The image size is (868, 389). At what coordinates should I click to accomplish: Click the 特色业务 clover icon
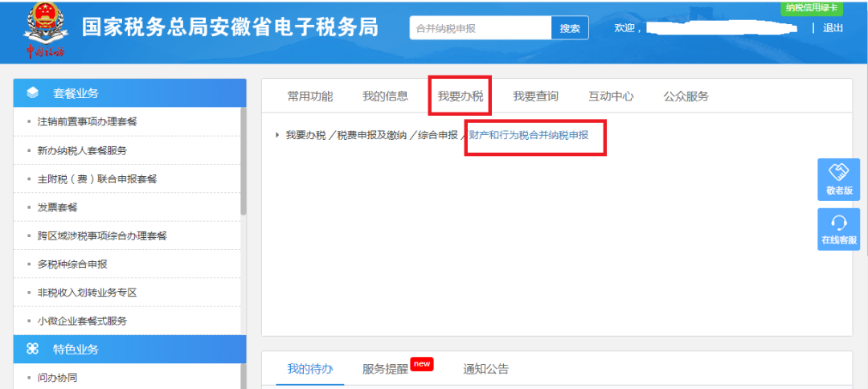[x=33, y=350]
